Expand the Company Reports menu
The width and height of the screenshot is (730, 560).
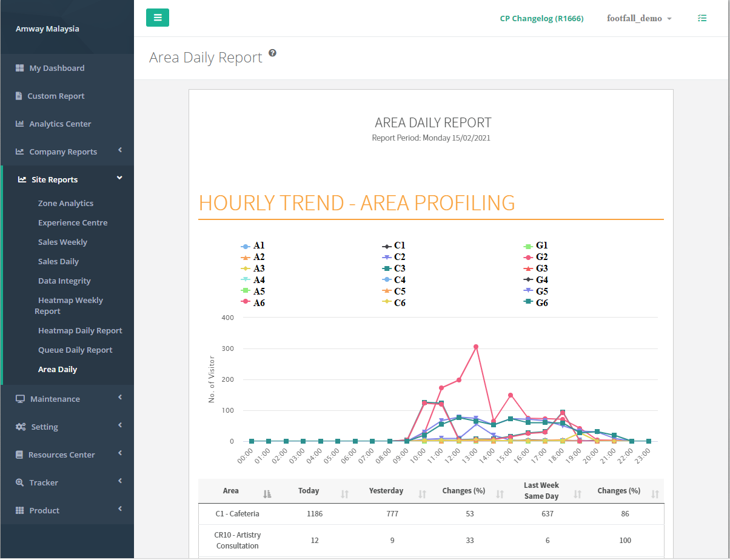pos(63,152)
